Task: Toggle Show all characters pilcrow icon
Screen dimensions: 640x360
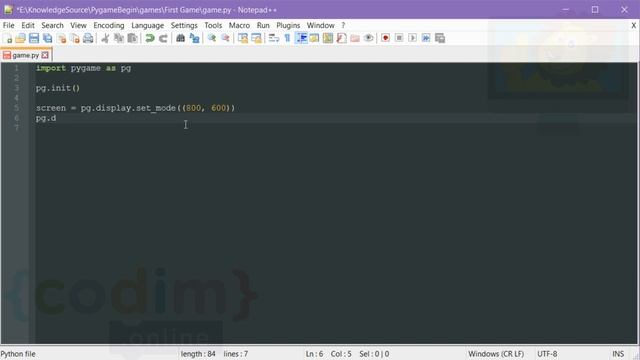Action: [287, 38]
